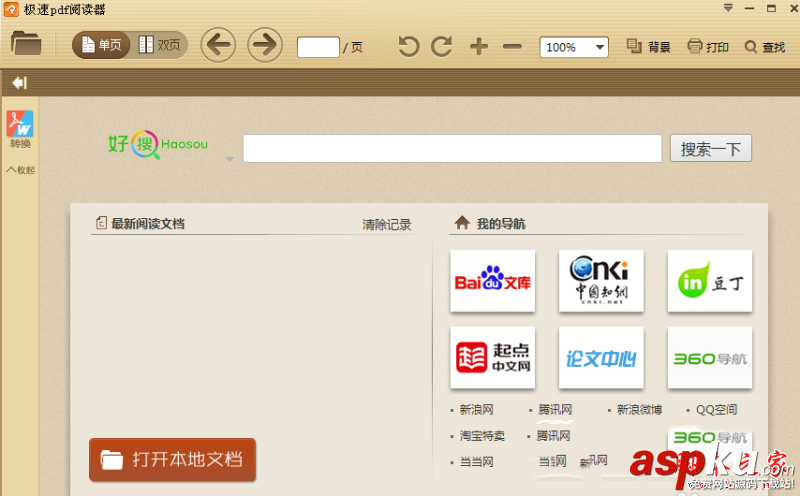800x496 pixels.
Task: Click the app logo in title bar
Action: (11, 9)
